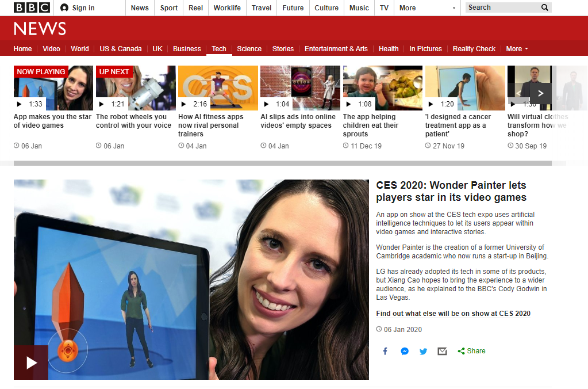Click the Sign in account icon

click(x=64, y=7)
